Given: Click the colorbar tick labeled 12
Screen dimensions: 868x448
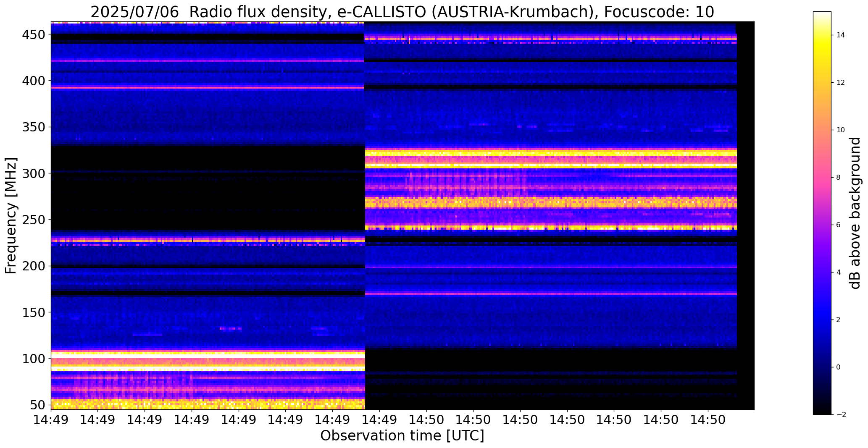Looking at the screenshot, I should pos(841,82).
